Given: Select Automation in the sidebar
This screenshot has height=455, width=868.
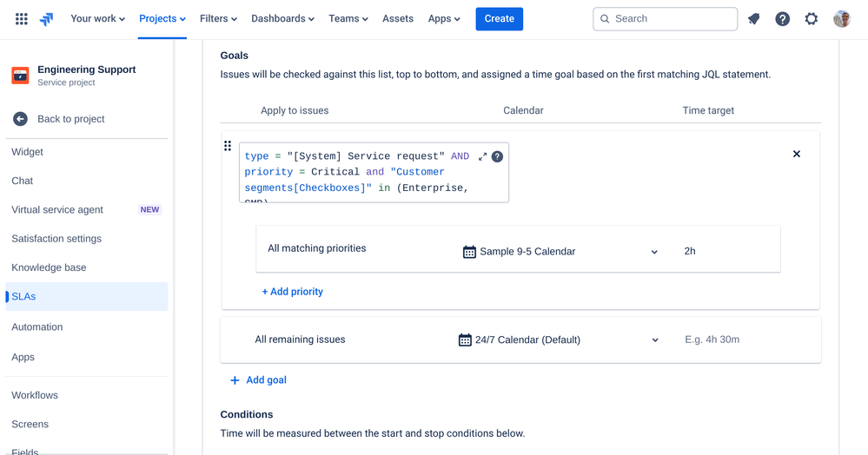Looking at the screenshot, I should click(x=37, y=327).
